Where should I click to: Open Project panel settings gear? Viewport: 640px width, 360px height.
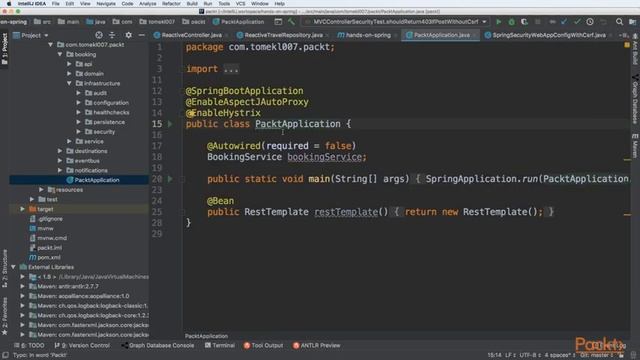coord(128,35)
